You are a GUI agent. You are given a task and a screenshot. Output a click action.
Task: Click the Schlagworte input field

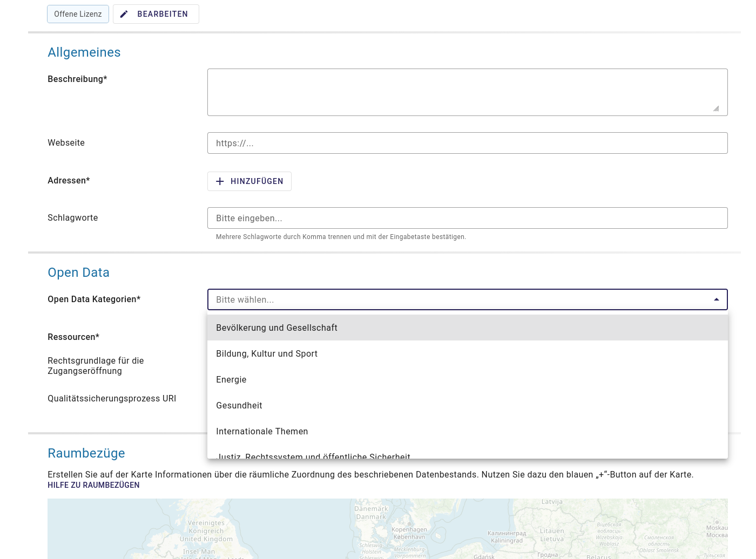pyautogui.click(x=468, y=218)
